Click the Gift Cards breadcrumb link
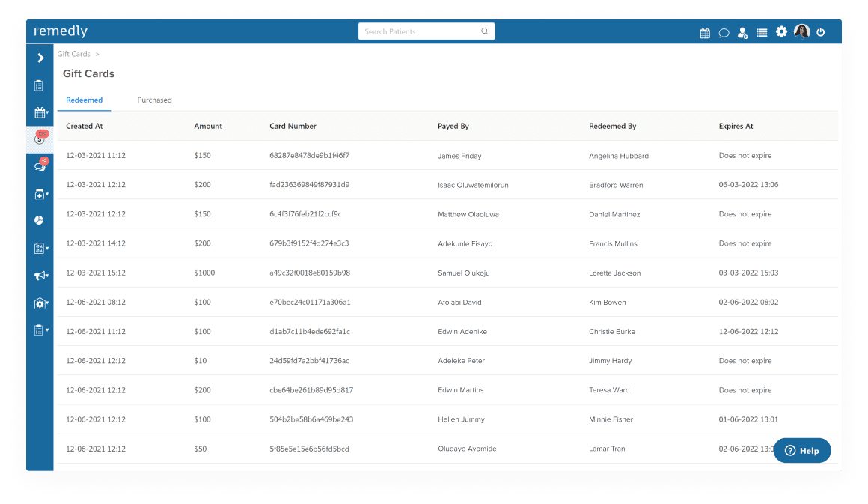This screenshot has height=504, width=868. (73, 54)
